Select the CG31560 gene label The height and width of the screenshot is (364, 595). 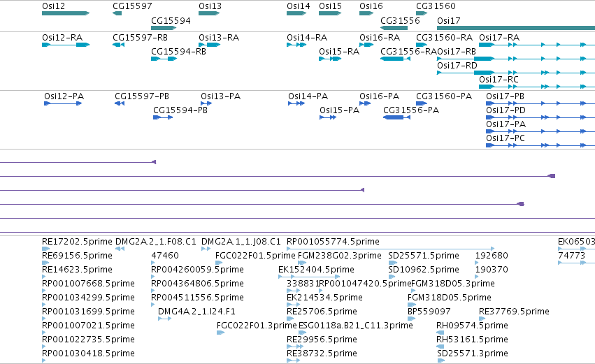[x=436, y=6]
